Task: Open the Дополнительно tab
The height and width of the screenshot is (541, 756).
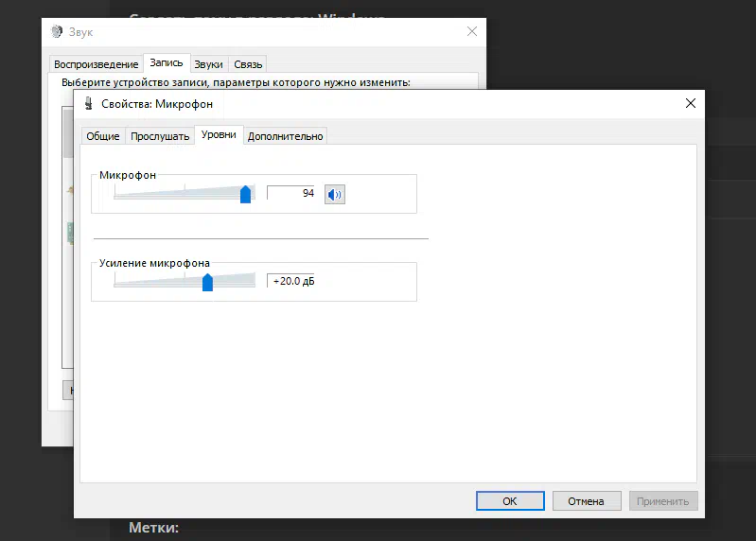Action: click(285, 136)
